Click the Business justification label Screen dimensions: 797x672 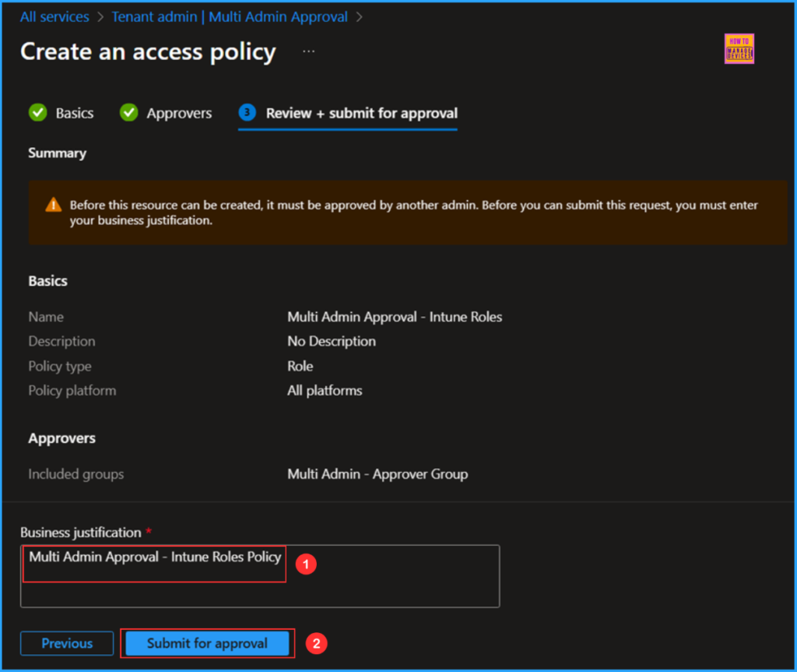pyautogui.click(x=81, y=533)
